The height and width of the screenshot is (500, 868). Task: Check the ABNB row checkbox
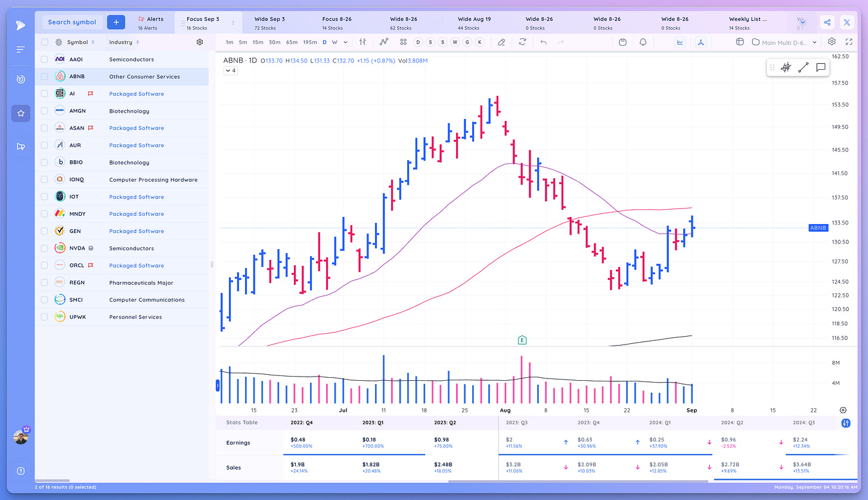point(44,77)
